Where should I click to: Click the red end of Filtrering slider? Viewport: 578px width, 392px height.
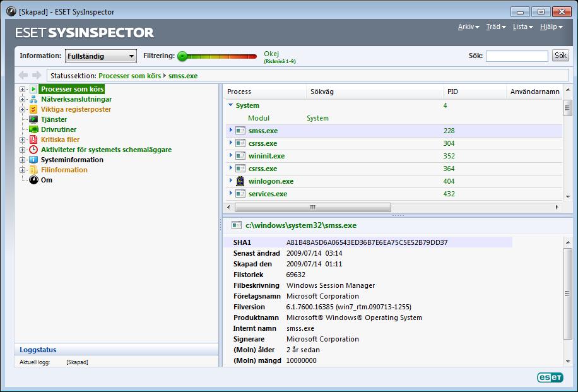(x=253, y=57)
